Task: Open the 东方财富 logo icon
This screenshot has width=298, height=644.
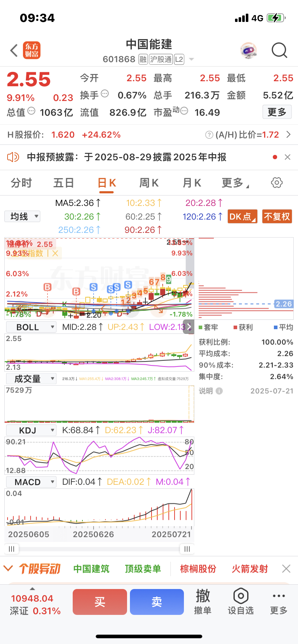Action: [32, 50]
